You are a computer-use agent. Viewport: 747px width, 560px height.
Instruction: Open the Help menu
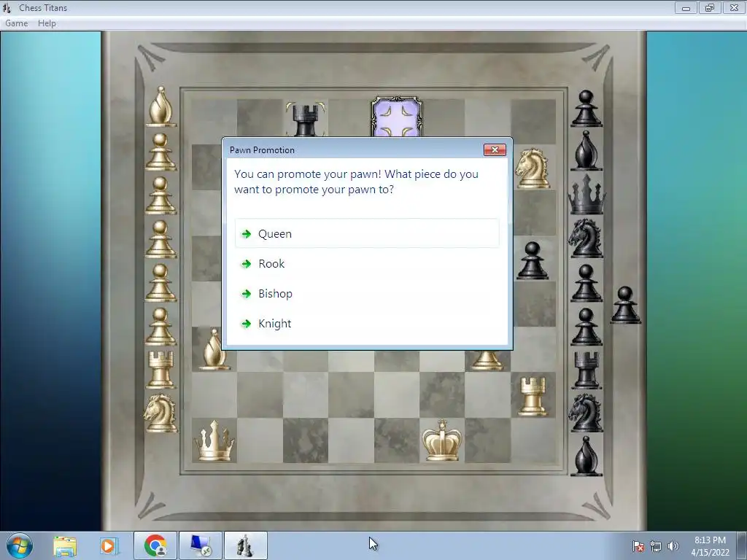tap(47, 23)
